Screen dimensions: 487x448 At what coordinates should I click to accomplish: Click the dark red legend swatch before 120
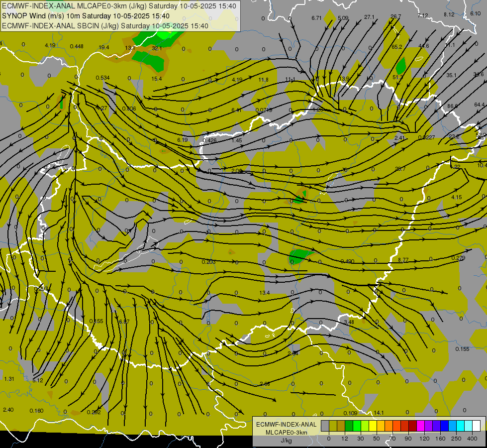pyautogui.click(x=413, y=426)
